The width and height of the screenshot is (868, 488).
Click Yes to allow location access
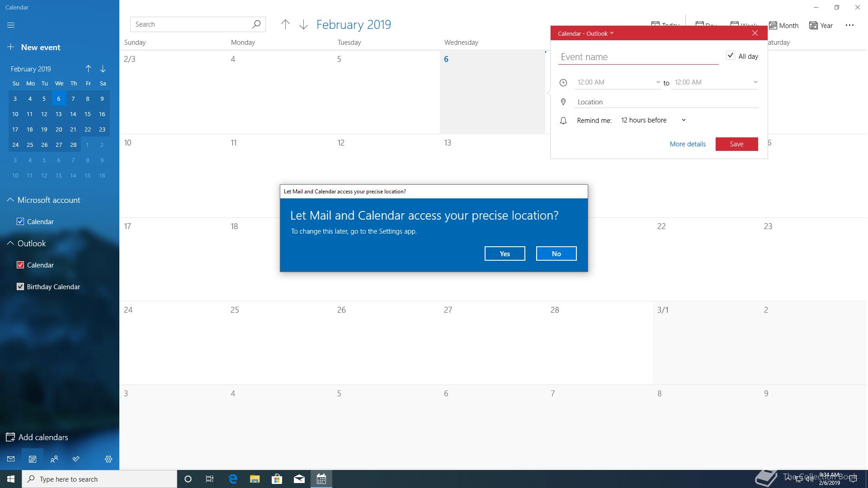505,253
